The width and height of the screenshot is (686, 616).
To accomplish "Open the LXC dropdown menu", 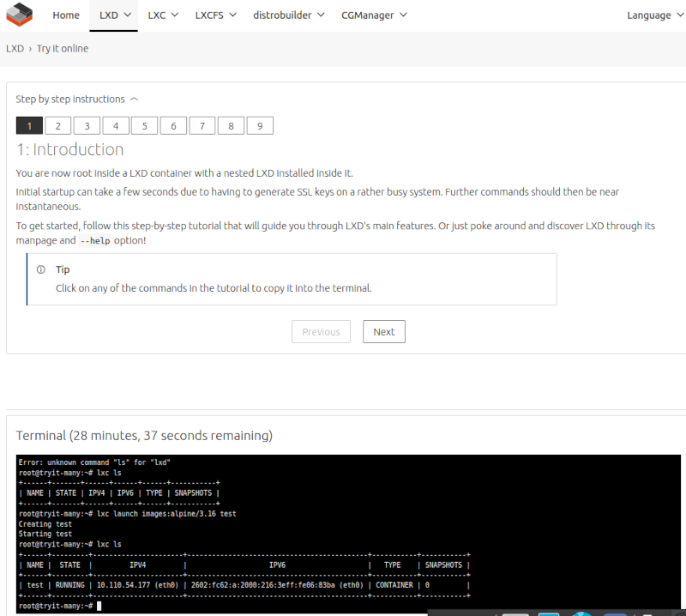I will tap(163, 15).
